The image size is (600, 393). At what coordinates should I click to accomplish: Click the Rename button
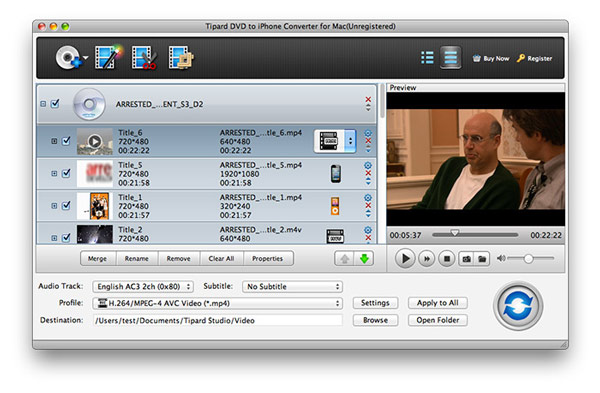pyautogui.click(x=137, y=258)
